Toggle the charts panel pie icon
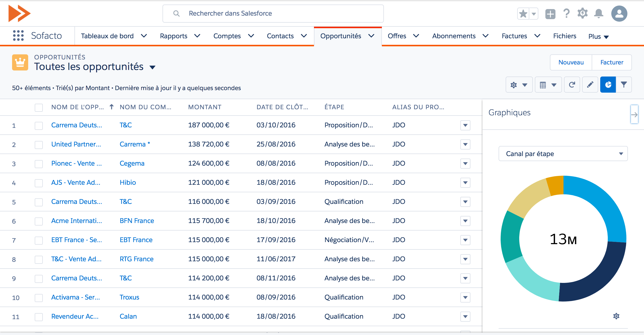This screenshot has width=644, height=335. click(608, 85)
